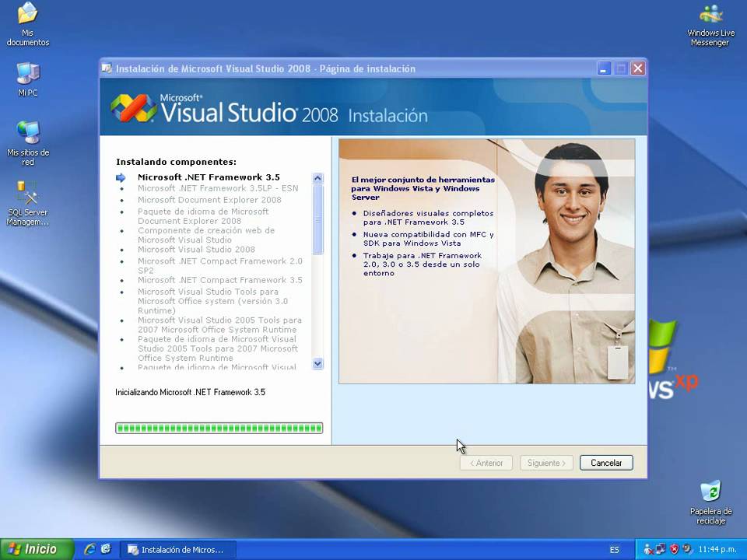Click the Instalando componentes heading
Viewport: 747px width, 560px height.
177,162
